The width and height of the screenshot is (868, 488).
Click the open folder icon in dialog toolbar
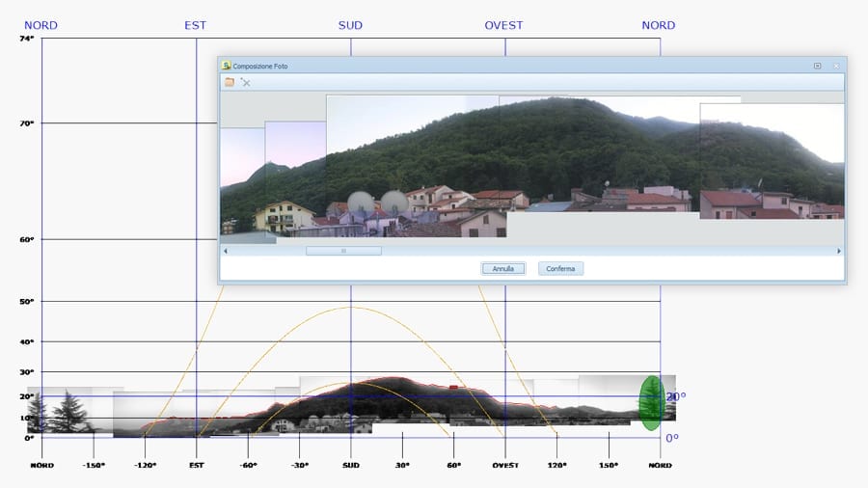pyautogui.click(x=230, y=83)
